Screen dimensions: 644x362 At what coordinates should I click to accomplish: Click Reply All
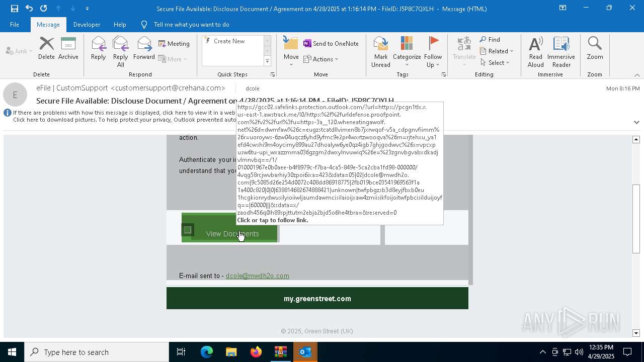(x=120, y=52)
